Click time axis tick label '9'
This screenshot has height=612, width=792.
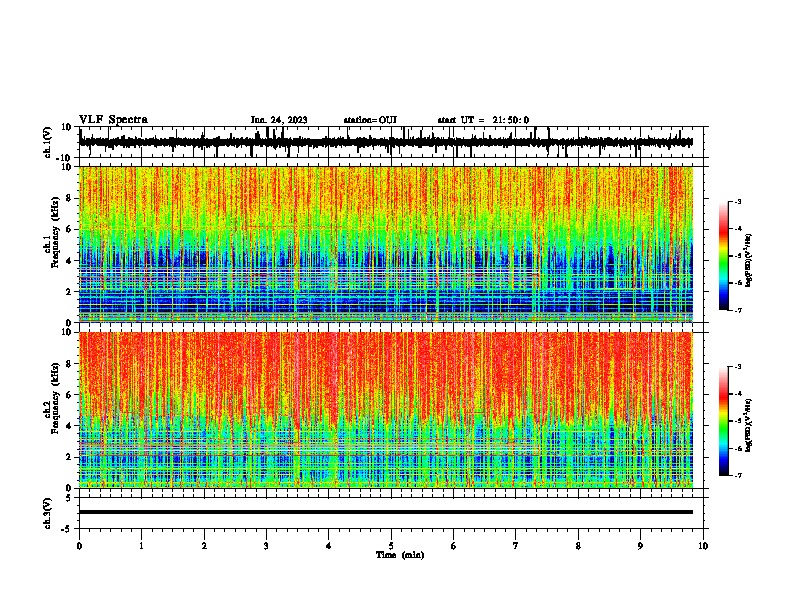(640, 546)
